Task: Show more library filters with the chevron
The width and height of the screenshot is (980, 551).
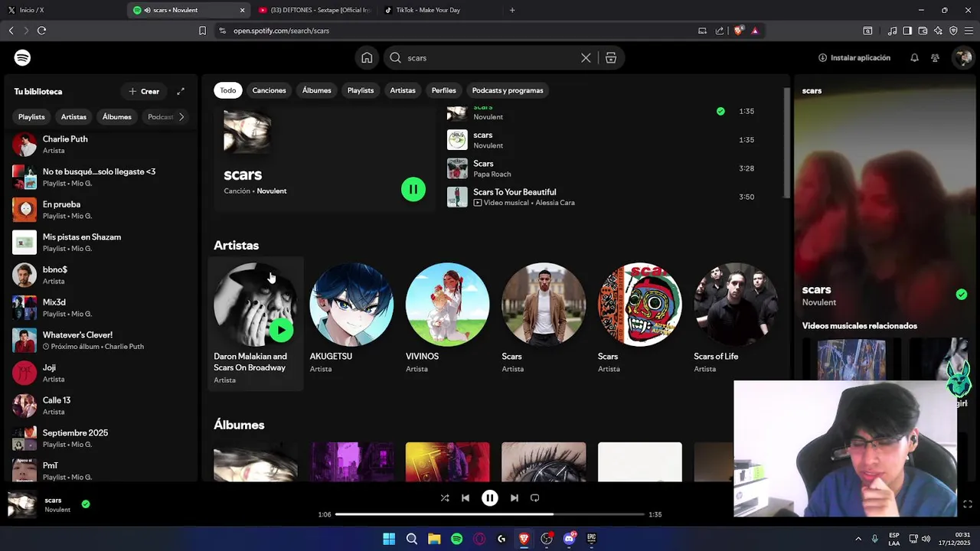Action: 181,117
